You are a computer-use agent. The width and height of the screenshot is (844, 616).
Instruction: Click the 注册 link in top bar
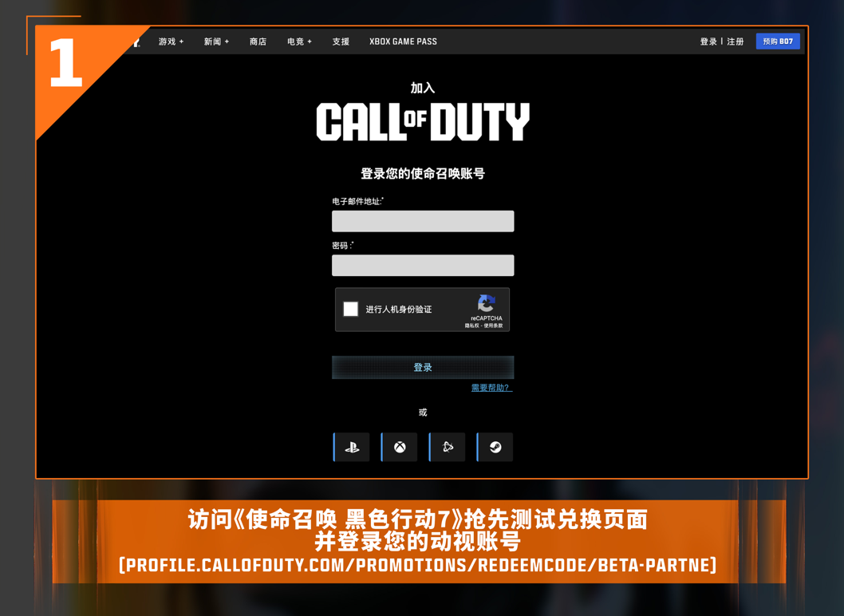point(736,41)
